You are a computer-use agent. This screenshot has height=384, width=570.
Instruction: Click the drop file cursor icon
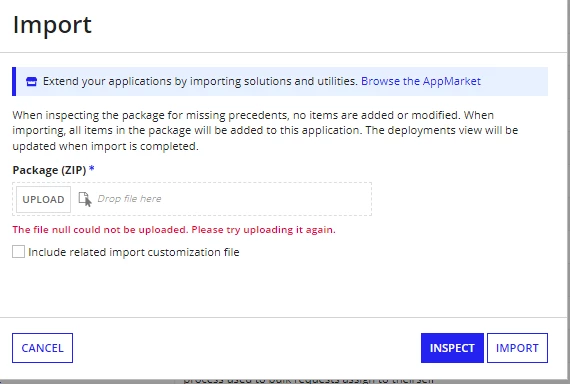point(85,199)
